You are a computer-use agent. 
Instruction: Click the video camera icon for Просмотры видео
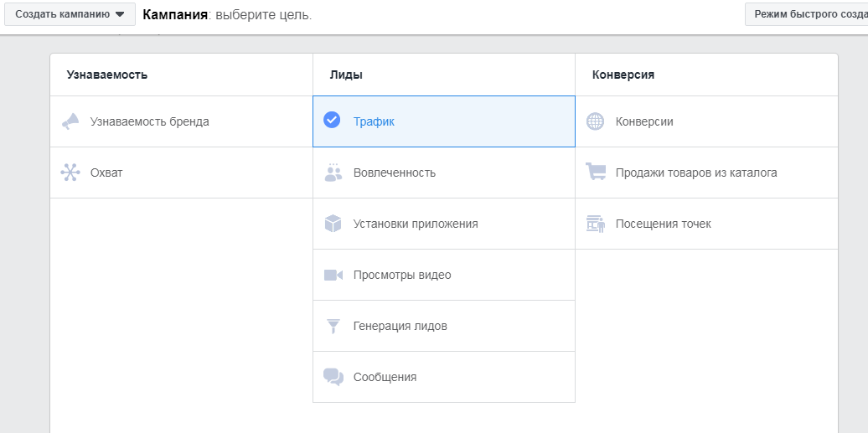333,275
